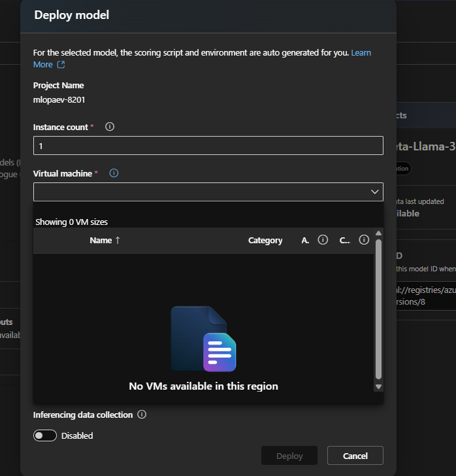Click the project name mlopaev-8201
456x476 pixels.
coord(59,100)
